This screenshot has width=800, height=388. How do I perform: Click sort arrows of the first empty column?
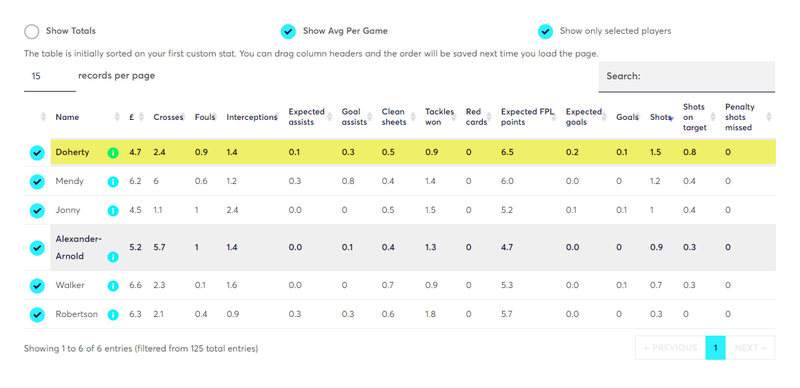coord(43,117)
